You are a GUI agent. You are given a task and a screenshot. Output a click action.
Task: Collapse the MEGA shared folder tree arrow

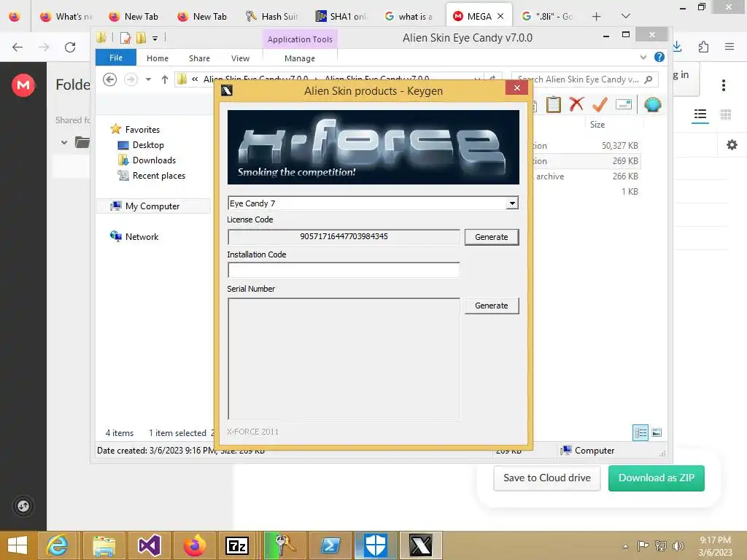pos(64,142)
